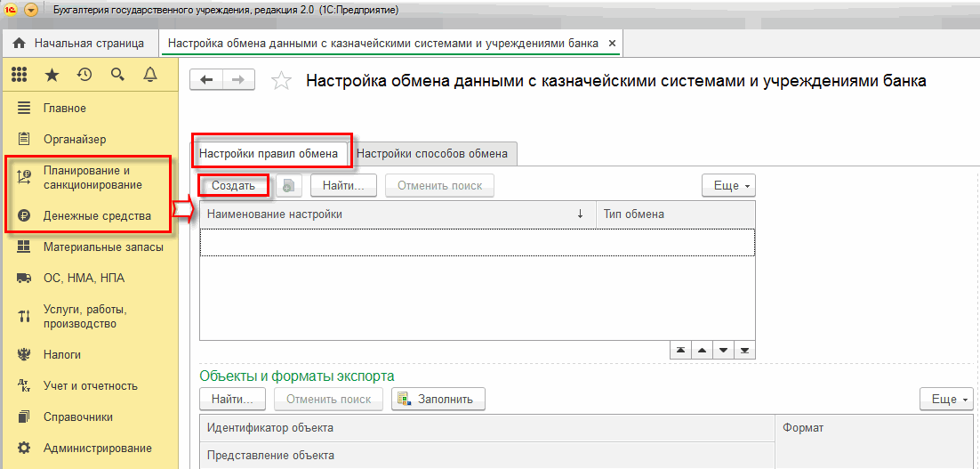The height and width of the screenshot is (469, 980).
Task: Open the 1C main menu dropdown arrow
Action: point(31,10)
